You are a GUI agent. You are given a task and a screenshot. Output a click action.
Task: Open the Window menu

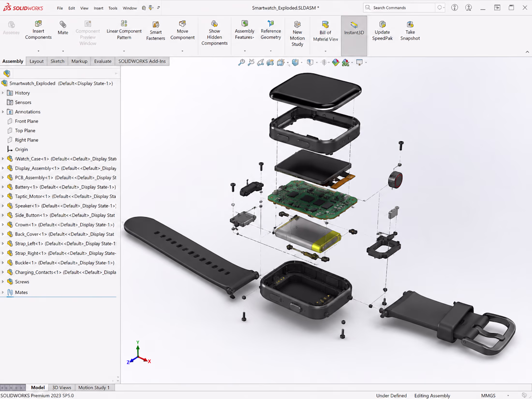(x=130, y=8)
